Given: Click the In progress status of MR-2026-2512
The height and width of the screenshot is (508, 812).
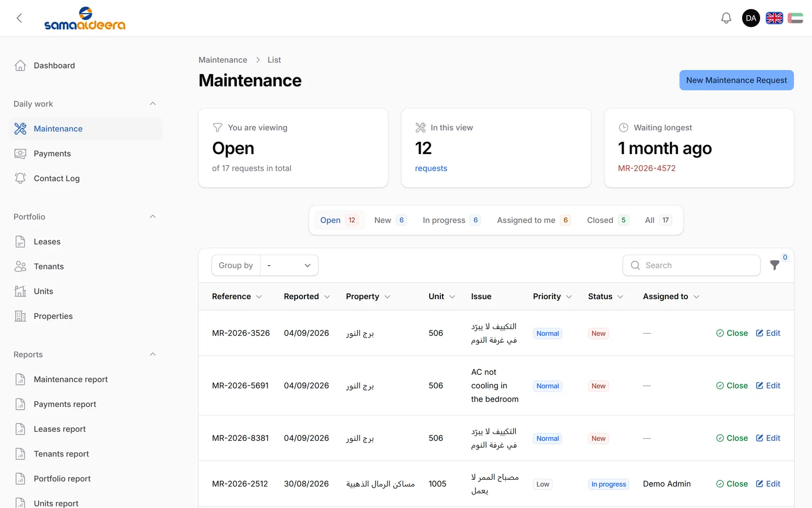Looking at the screenshot, I should click(608, 484).
